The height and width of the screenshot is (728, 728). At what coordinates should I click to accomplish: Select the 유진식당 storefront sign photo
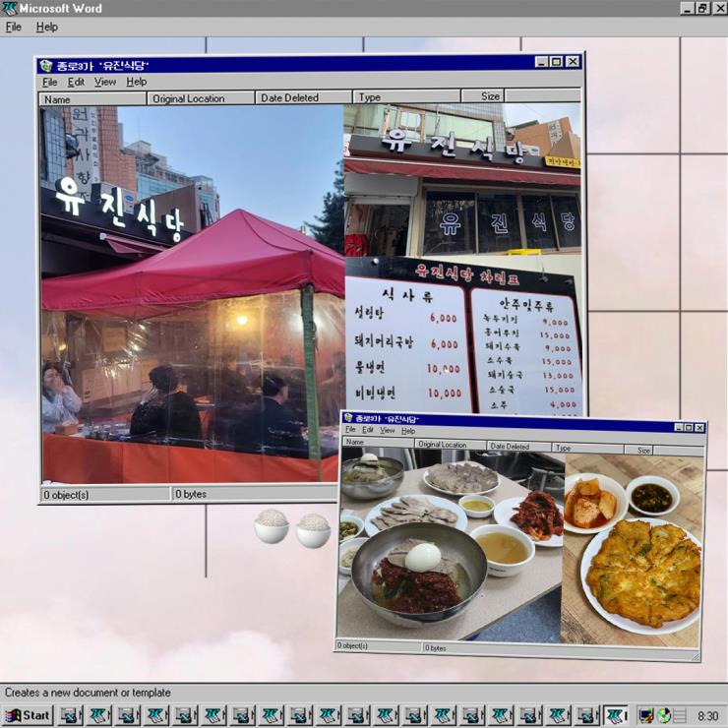462,179
